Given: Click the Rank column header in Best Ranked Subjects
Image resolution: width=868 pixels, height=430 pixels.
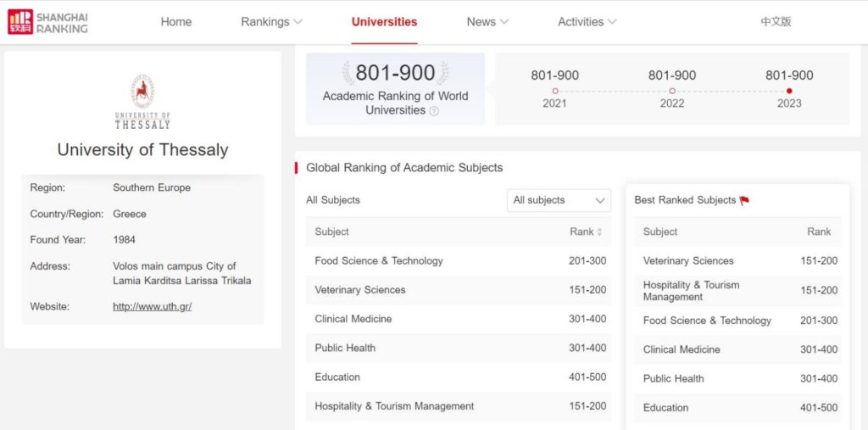Looking at the screenshot, I should point(819,232).
